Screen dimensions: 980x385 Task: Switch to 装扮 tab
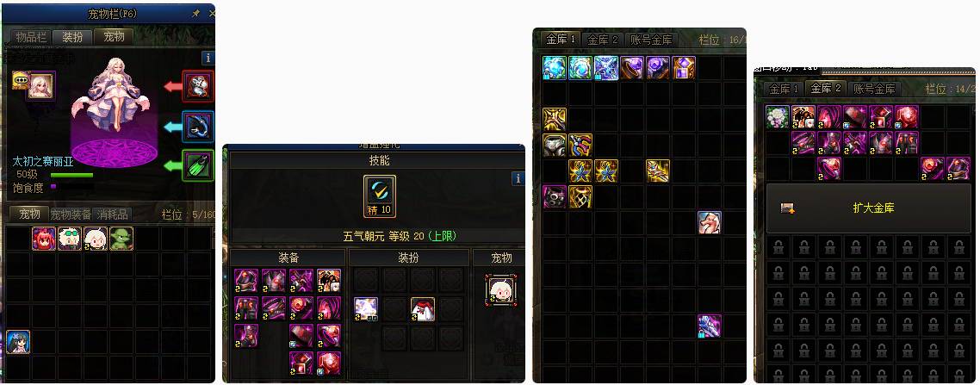pyautogui.click(x=72, y=37)
